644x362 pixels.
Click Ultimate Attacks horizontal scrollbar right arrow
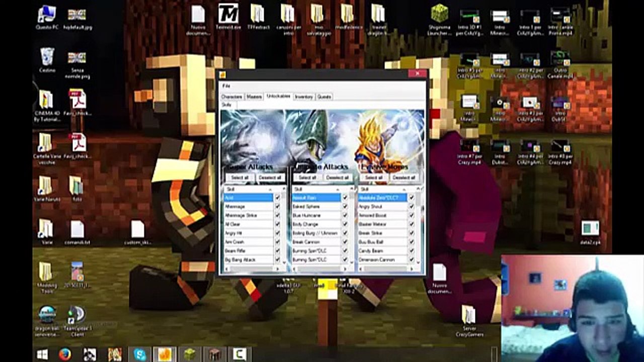pos(345,269)
